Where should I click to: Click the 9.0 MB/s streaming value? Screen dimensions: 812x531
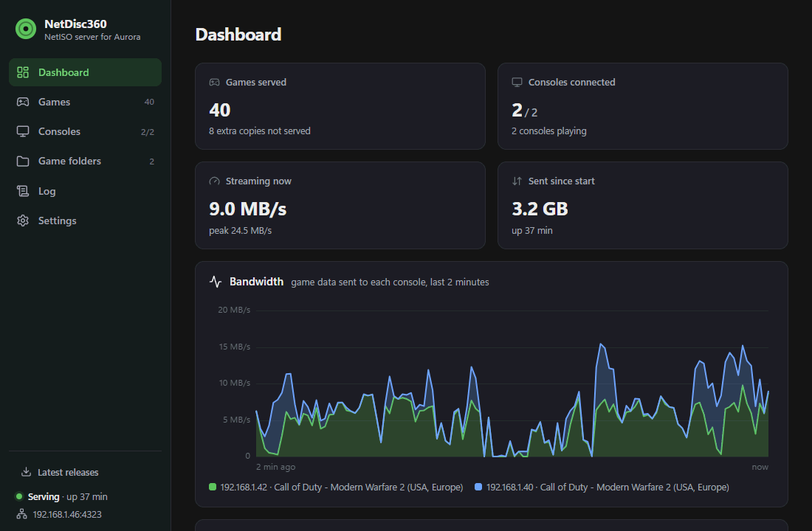247,209
